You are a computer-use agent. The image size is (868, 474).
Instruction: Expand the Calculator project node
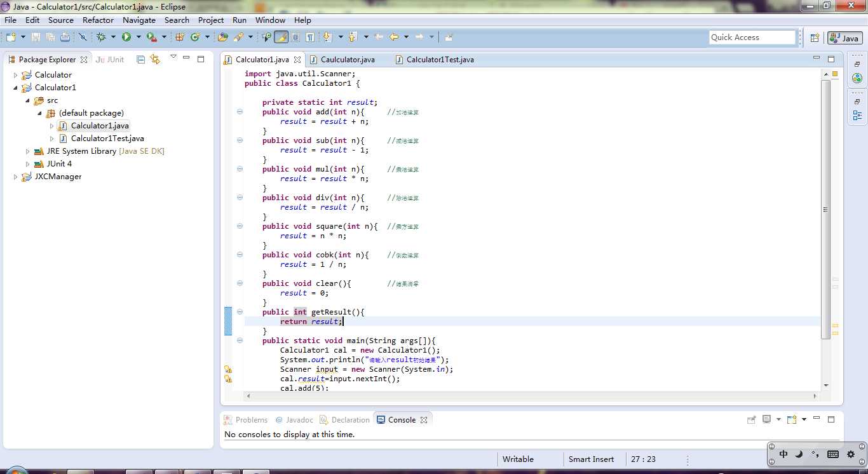point(16,75)
